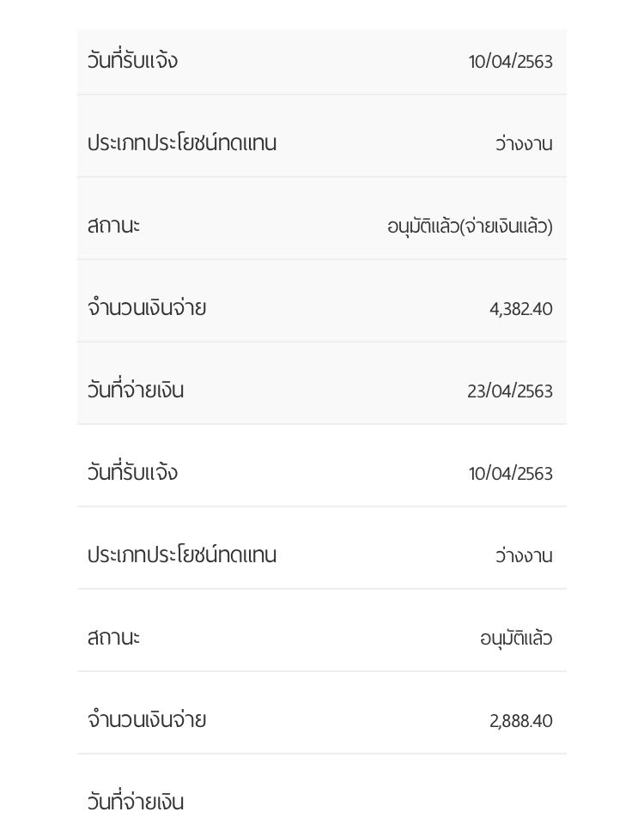The image size is (644, 830).
Task: Select the last วันที่จ่ายเงิน label
Action: [x=136, y=802]
